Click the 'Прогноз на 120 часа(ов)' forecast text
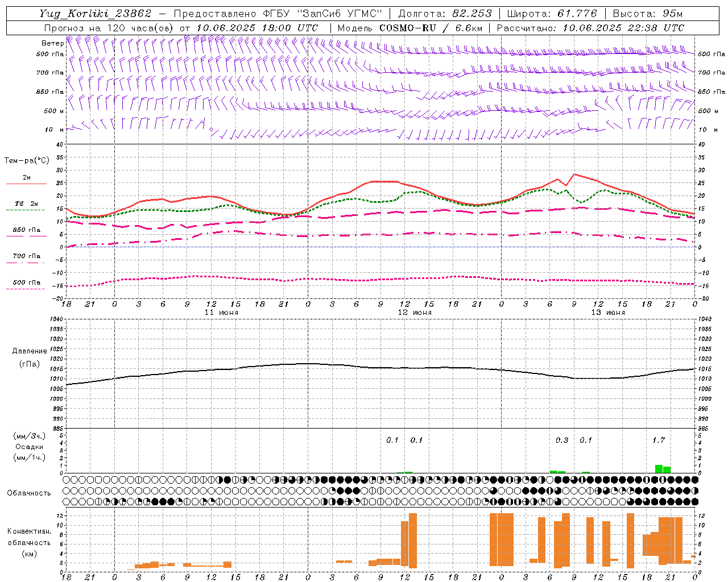Screen dimensions: 728x582 point(109,28)
